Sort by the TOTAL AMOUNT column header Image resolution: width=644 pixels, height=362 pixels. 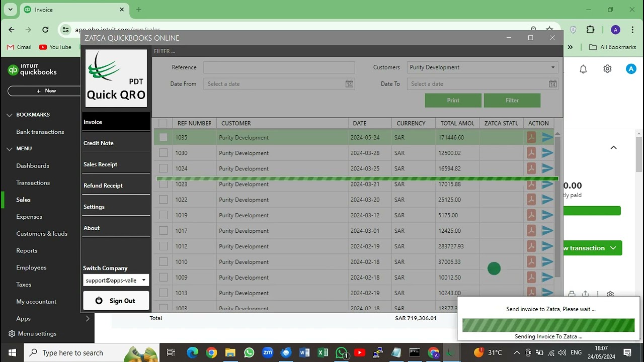pos(457,123)
